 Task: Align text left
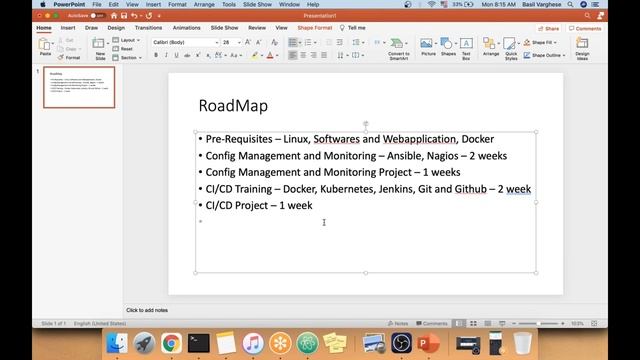coord(293,55)
